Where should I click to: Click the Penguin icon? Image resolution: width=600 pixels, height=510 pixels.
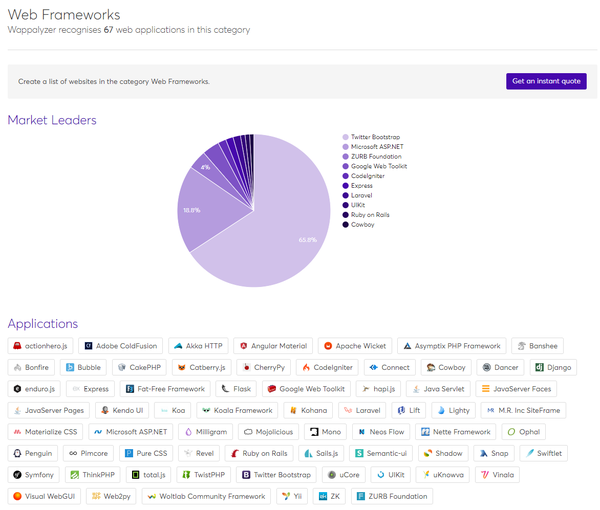tap(17, 453)
